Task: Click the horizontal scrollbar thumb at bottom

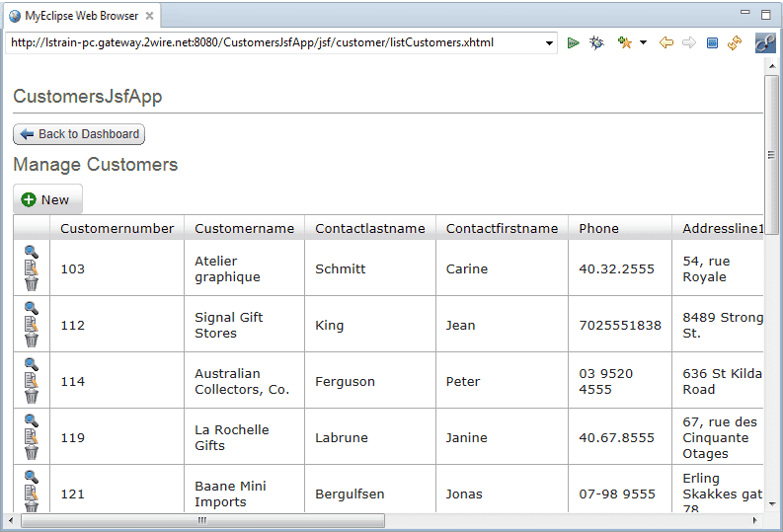Action: click(x=202, y=520)
